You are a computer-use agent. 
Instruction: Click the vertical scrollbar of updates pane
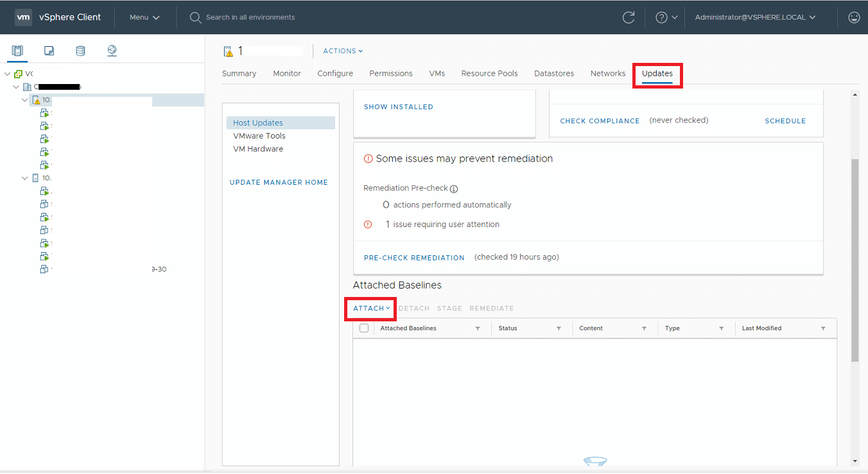(855, 260)
